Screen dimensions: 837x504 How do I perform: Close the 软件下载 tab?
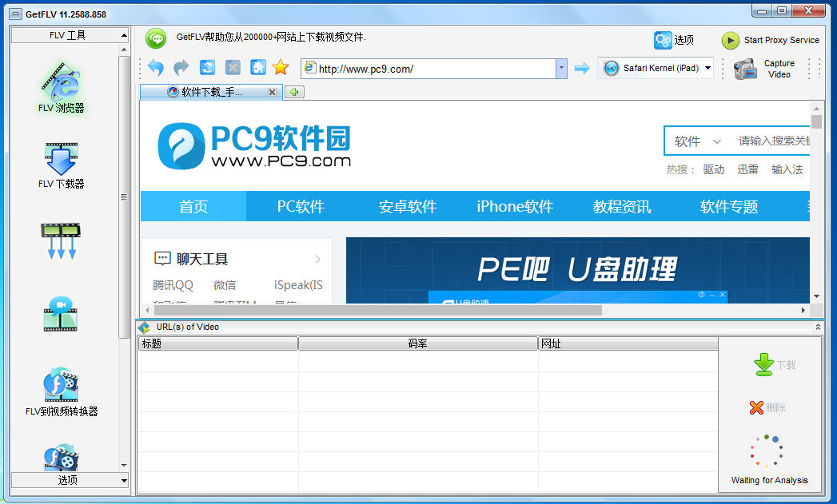[x=272, y=93]
